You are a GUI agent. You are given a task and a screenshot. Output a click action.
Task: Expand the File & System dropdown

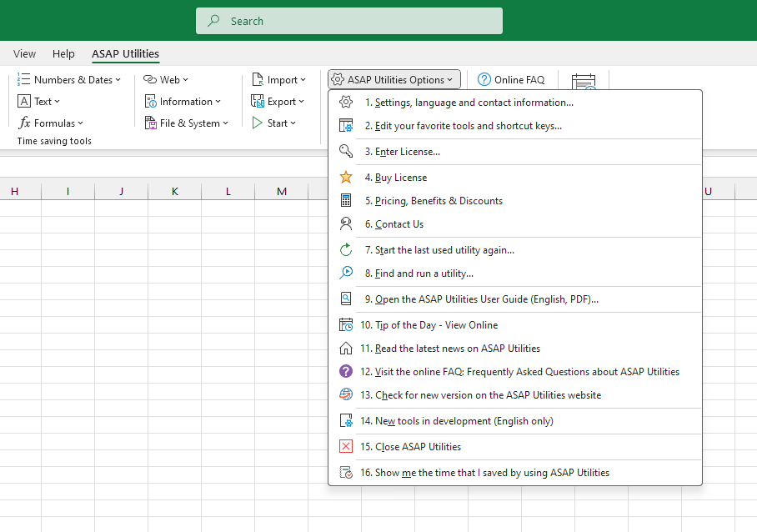187,123
